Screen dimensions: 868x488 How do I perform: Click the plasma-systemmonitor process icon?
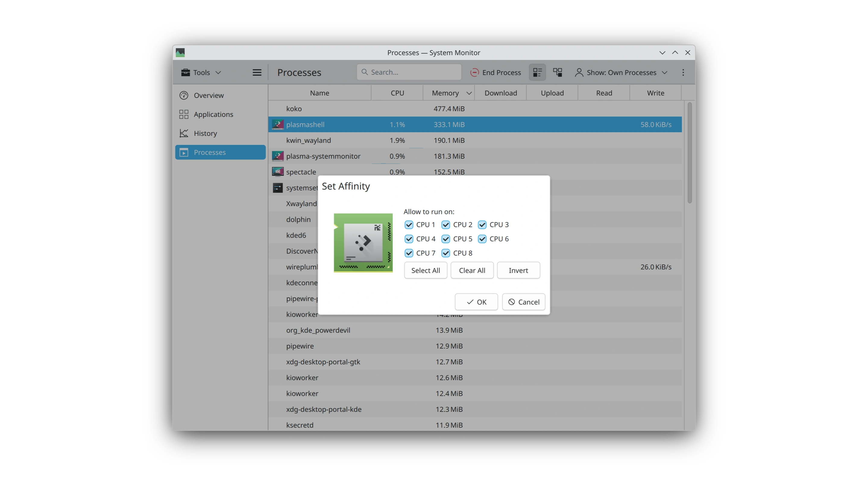[x=278, y=156]
